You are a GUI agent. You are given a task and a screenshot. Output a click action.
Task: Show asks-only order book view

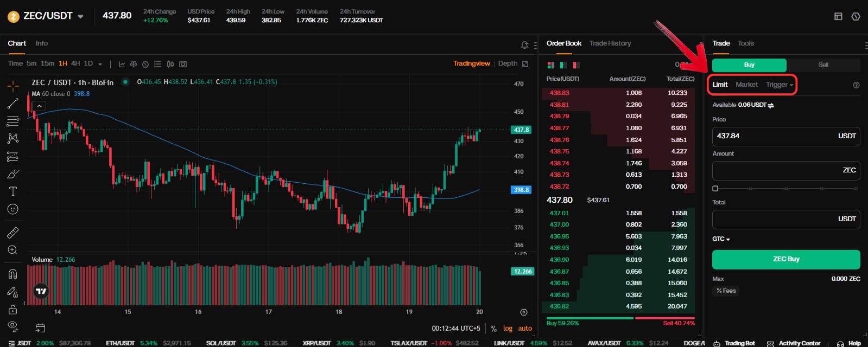coord(576,65)
